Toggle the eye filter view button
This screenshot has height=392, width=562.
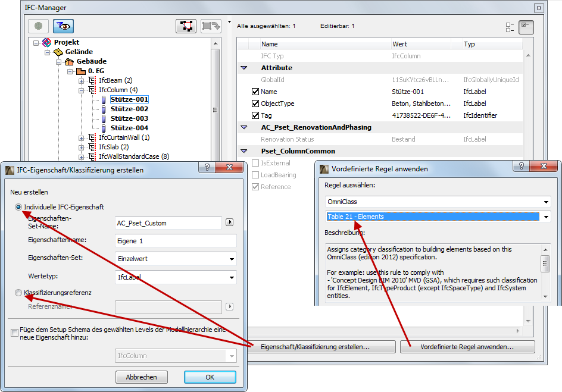click(64, 26)
